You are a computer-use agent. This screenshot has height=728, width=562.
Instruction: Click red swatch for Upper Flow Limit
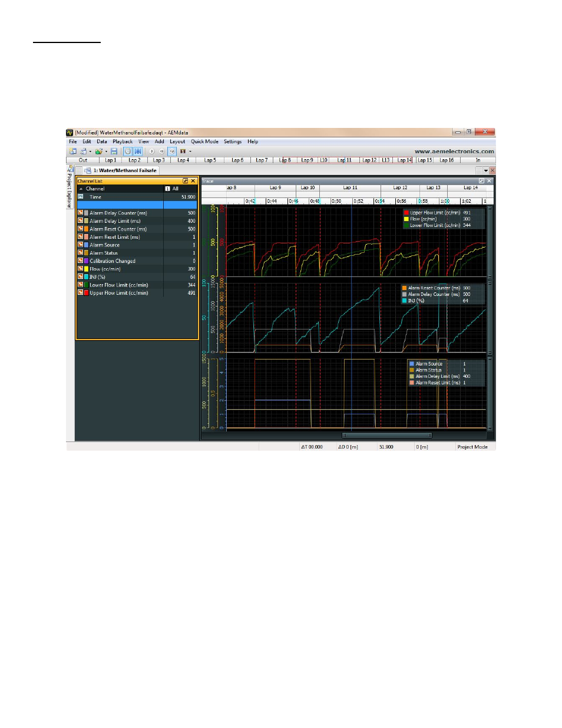[87, 292]
